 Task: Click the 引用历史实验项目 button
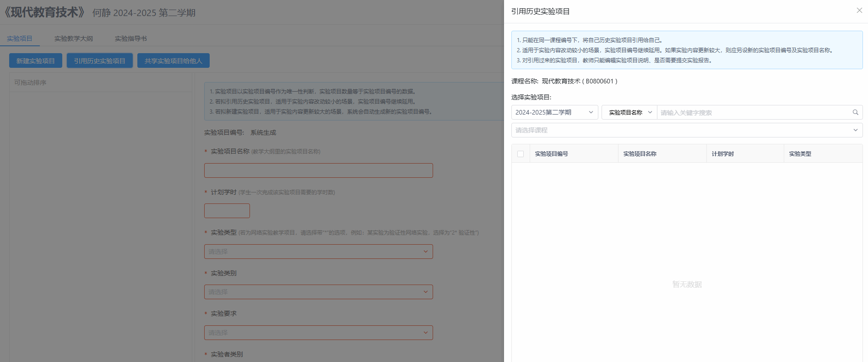100,61
